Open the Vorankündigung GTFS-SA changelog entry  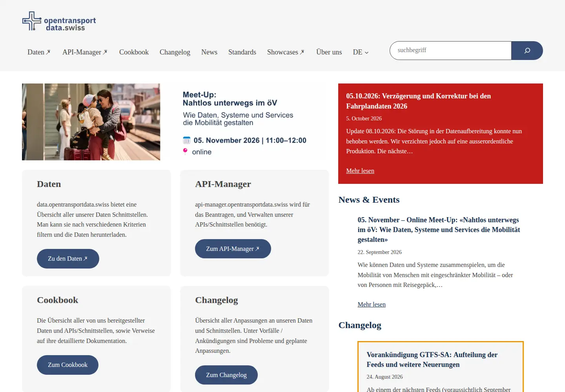(432, 359)
